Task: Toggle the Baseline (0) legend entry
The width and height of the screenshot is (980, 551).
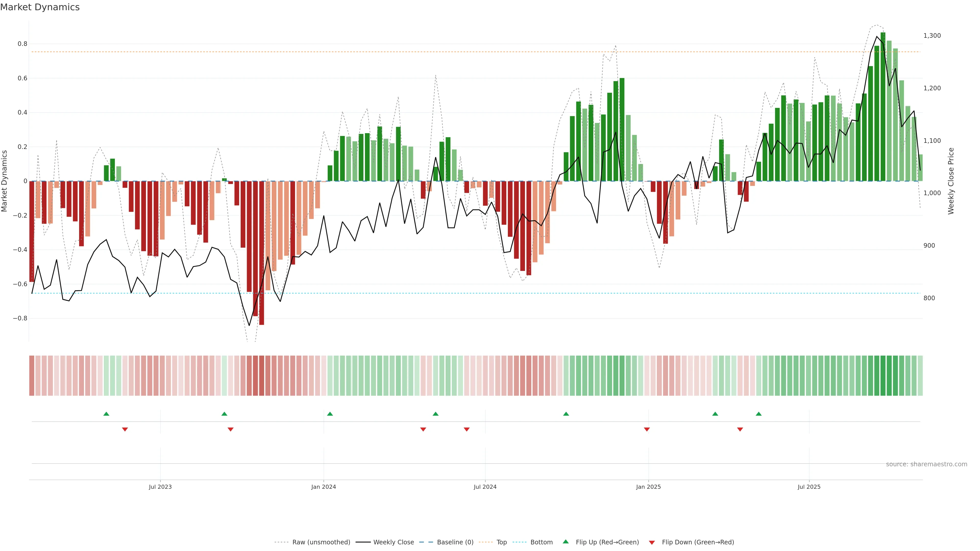Action: pyautogui.click(x=455, y=542)
